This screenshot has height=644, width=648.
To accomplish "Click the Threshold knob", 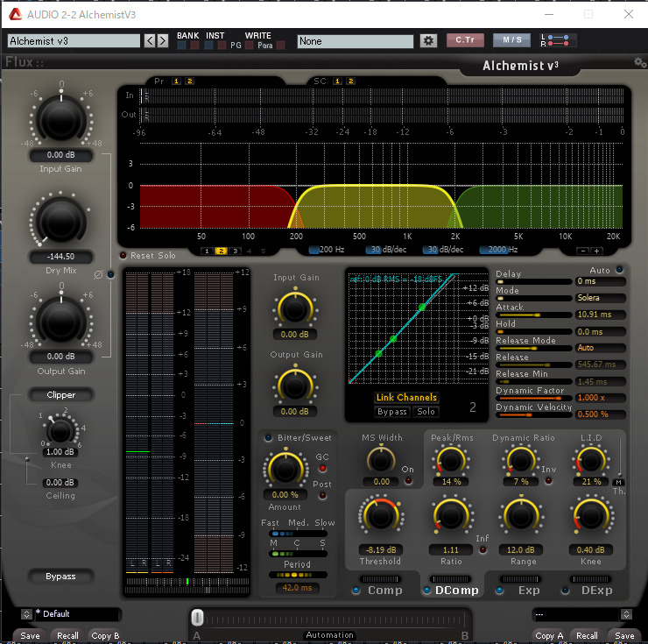I will 381,516.
